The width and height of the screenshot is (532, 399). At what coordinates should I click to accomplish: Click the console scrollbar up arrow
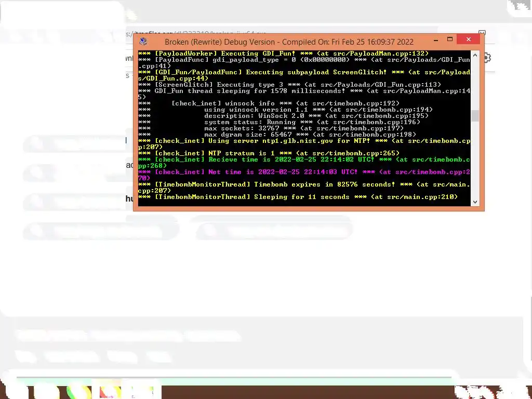click(475, 55)
